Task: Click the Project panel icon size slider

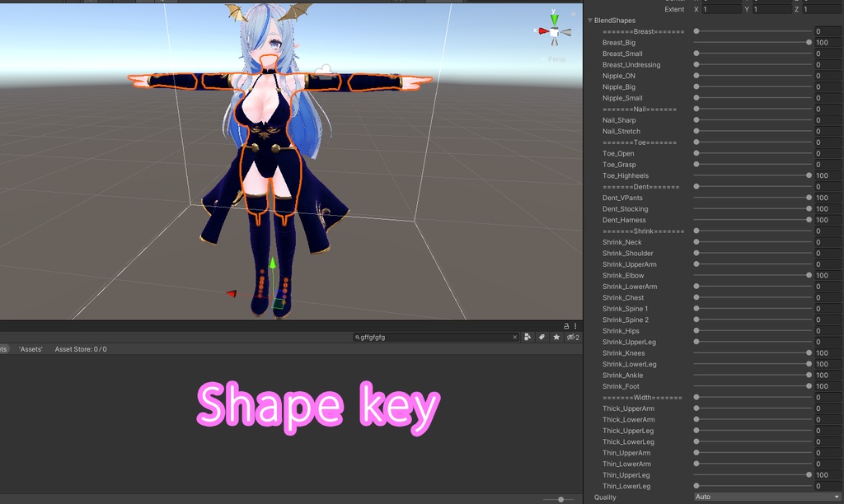Action: 558,500
